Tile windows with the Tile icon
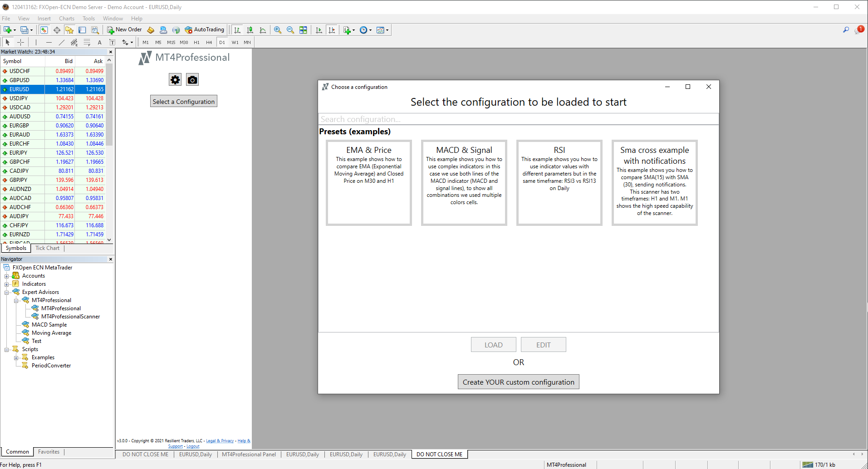 tap(303, 30)
